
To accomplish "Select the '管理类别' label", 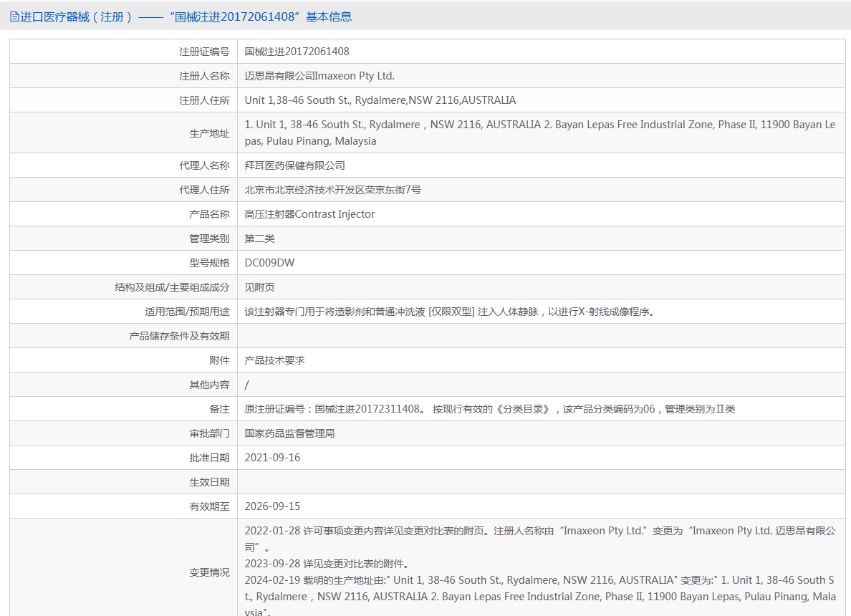I will pyautogui.click(x=209, y=239).
